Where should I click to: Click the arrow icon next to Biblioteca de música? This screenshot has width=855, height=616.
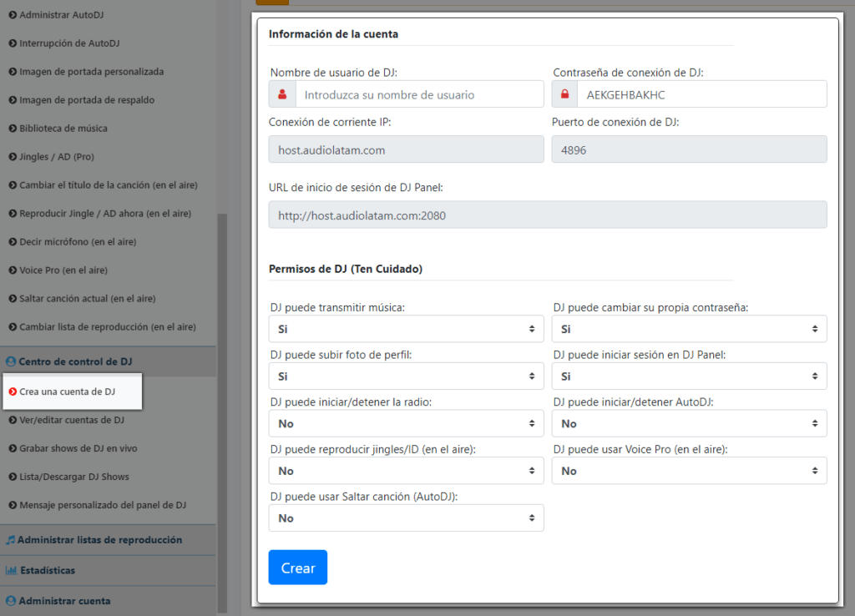(13, 128)
